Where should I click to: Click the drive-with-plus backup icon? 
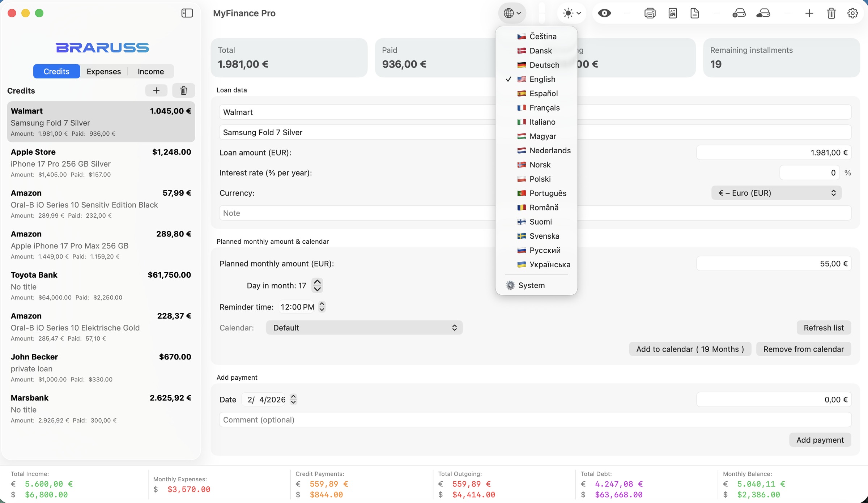739,13
